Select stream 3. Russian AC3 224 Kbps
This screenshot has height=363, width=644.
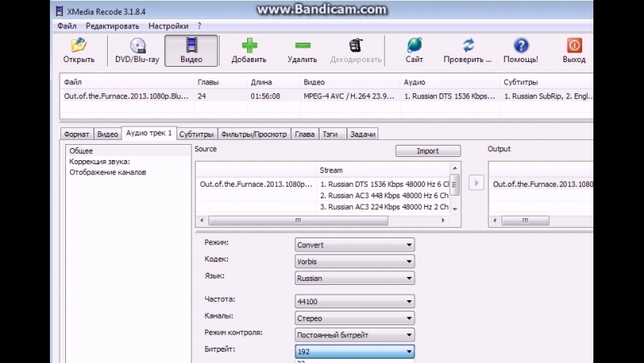[x=385, y=207]
